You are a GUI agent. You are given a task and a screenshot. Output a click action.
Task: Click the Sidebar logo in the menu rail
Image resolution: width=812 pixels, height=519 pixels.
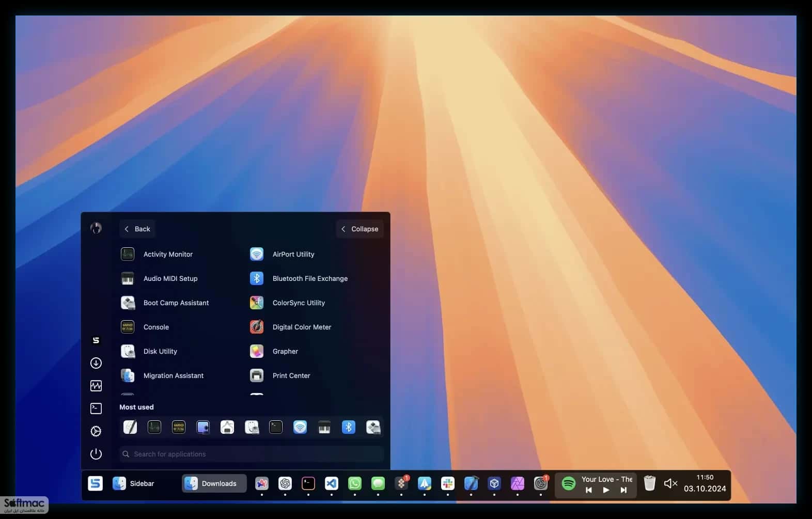[x=96, y=340]
